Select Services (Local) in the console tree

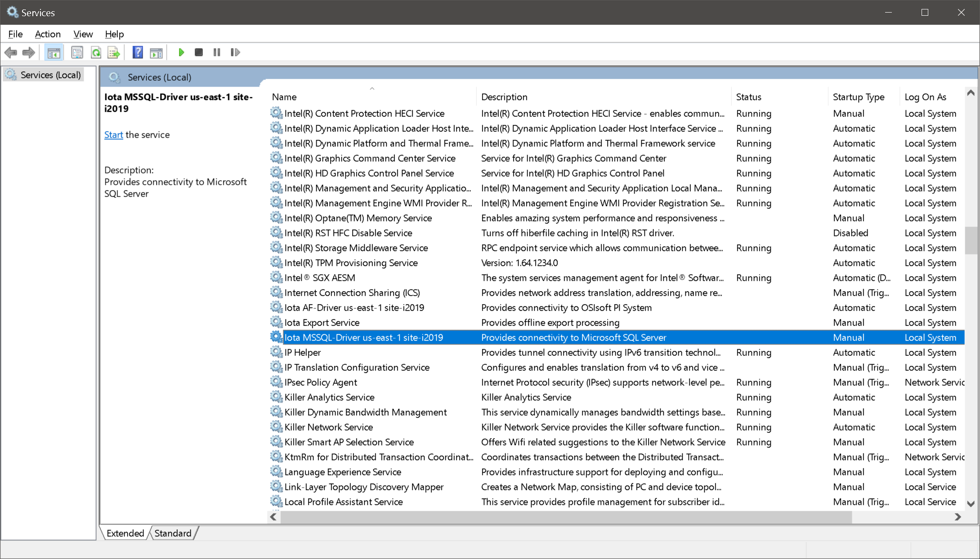click(44, 75)
